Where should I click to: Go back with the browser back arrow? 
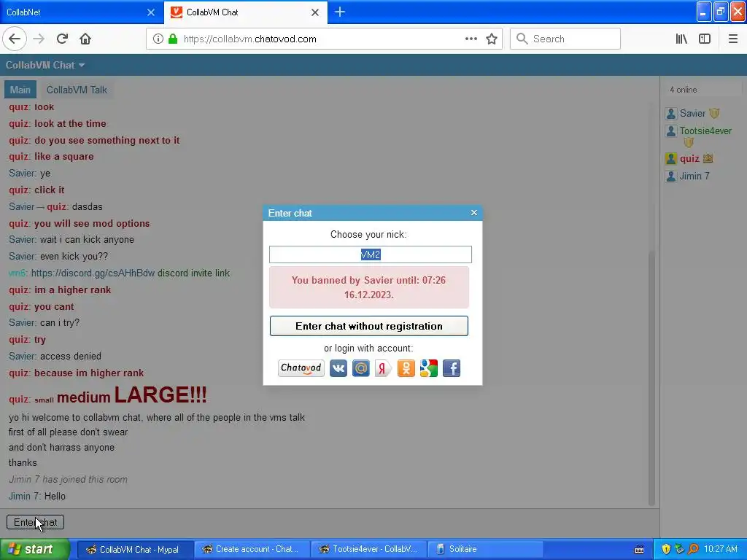pos(15,39)
